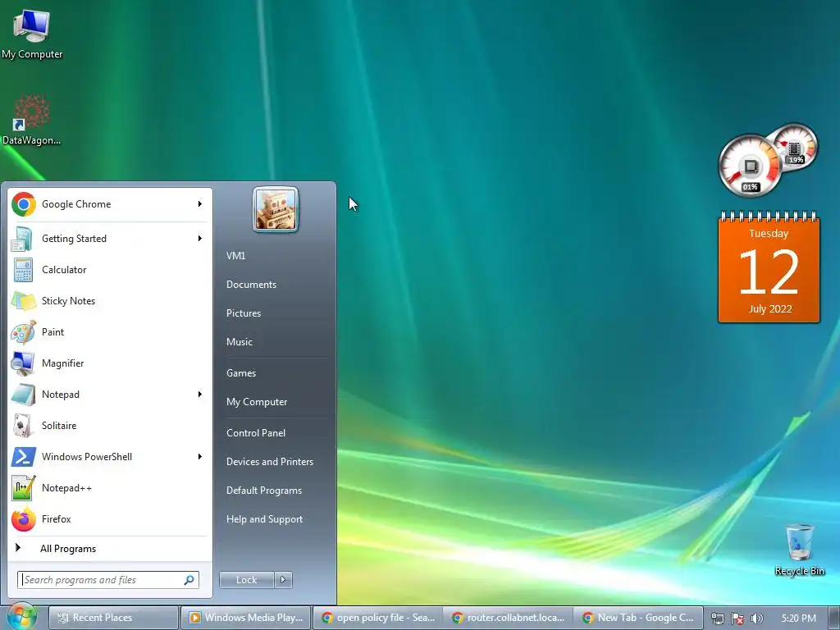Open Documents from Start menu
Image resolution: width=840 pixels, height=630 pixels.
251,285
